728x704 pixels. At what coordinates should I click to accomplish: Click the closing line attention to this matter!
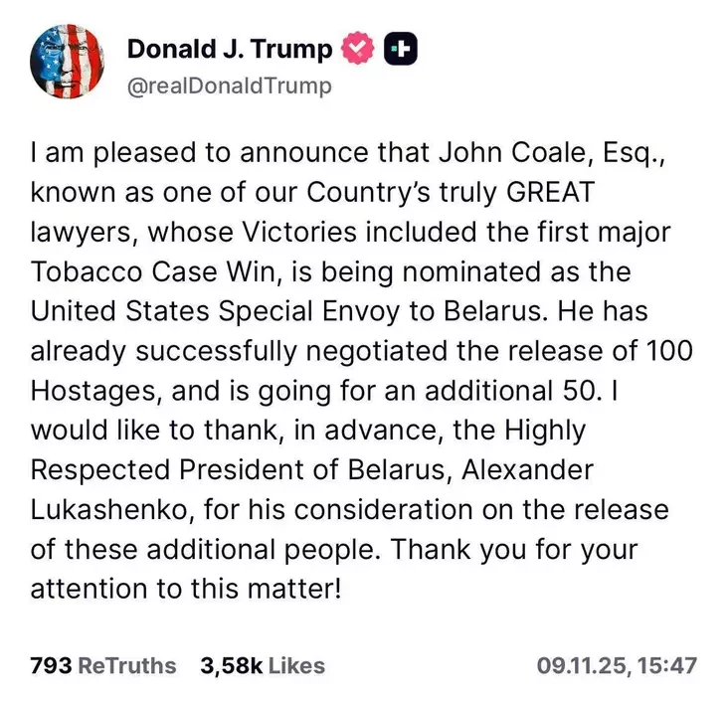coord(186,587)
